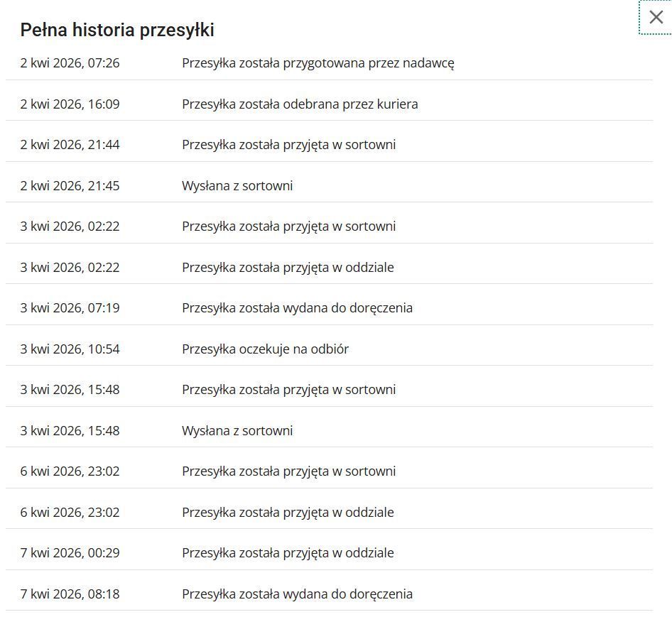Select 7 kwi 08:18 'wydana do doręczenia' entry
Screen dimensions: 672x617
[x=297, y=594]
